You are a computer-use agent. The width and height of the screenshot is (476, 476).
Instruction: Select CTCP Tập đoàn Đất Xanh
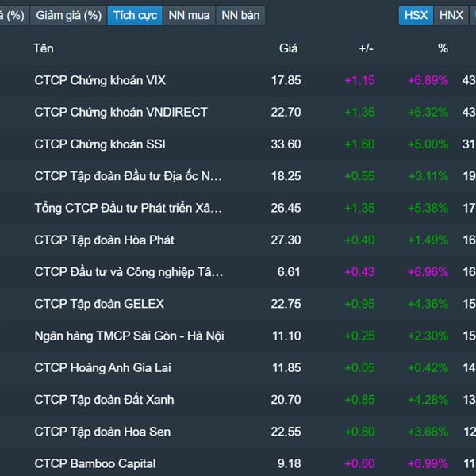[104, 400]
